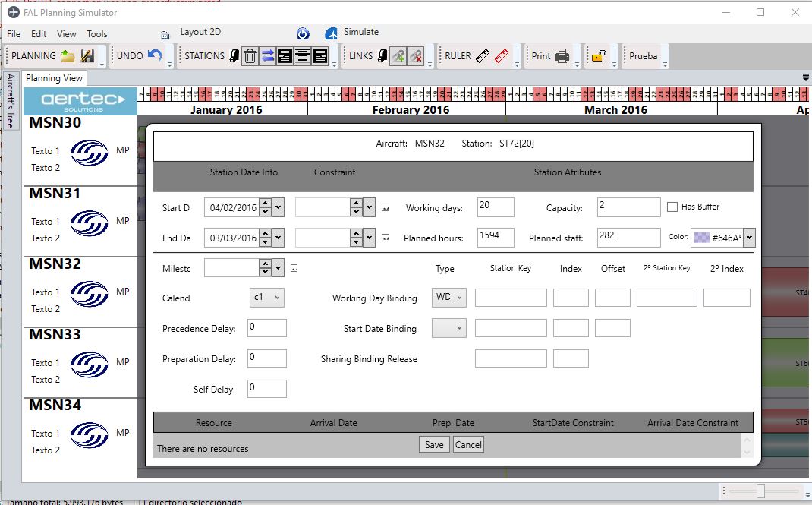Click the padlock icon in toolbar
The height and width of the screenshot is (505, 812).
pyautogui.click(x=600, y=55)
